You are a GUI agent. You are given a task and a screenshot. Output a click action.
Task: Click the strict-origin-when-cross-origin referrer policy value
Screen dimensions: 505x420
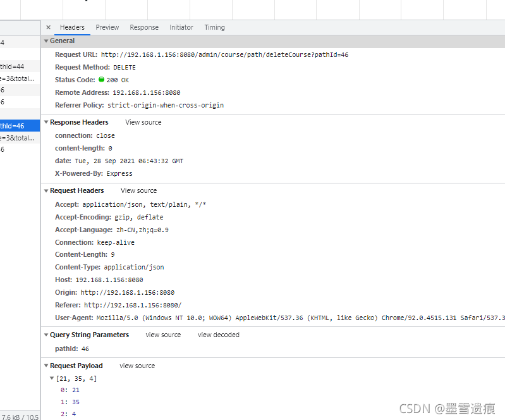[x=166, y=106]
